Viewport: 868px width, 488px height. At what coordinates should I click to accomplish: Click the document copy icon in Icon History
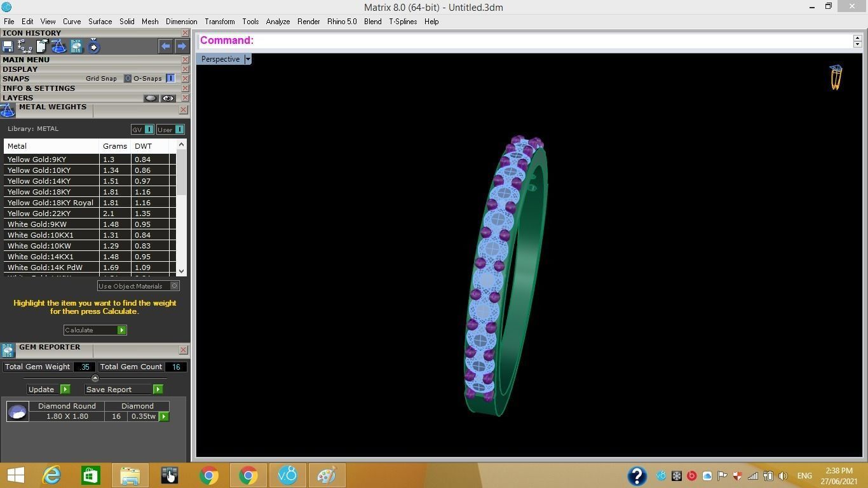(x=42, y=46)
